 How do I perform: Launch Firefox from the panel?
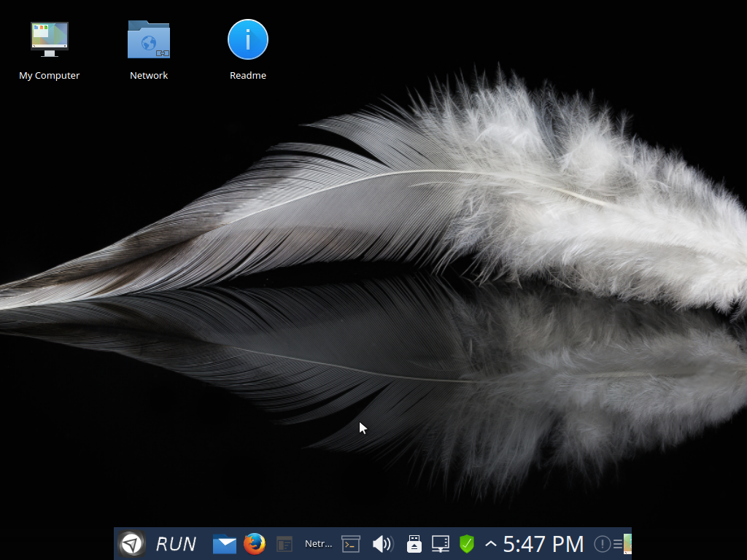[x=255, y=544]
